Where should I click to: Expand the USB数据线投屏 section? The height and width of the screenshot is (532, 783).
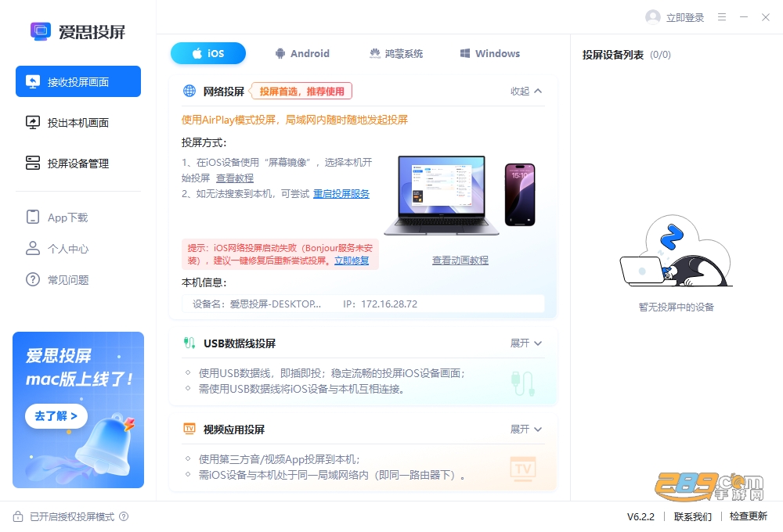coord(526,343)
